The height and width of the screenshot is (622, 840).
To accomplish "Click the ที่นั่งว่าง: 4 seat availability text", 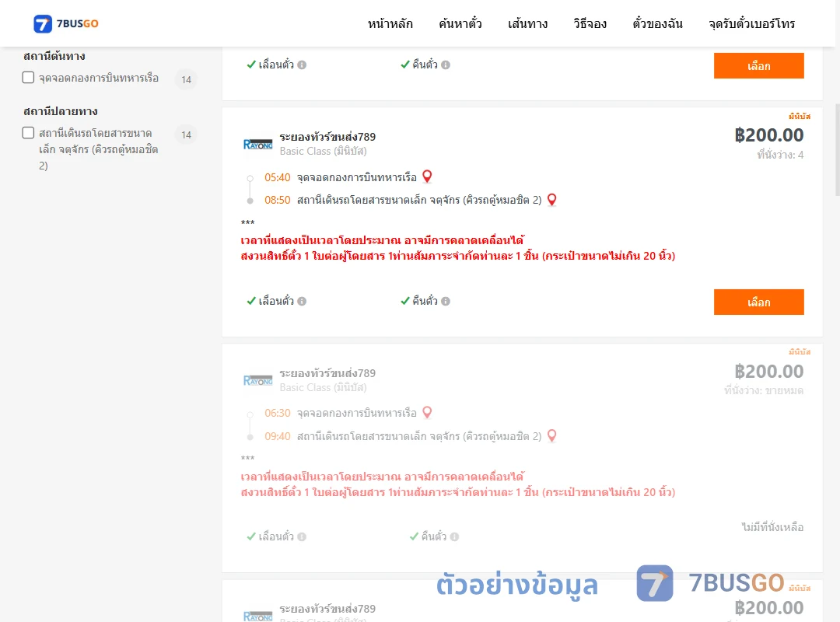I will click(780, 155).
